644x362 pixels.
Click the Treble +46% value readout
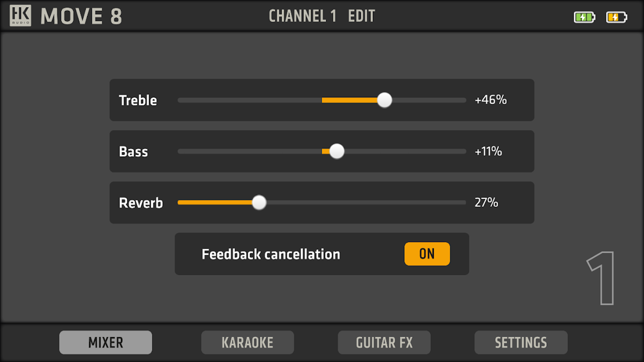[x=490, y=100]
